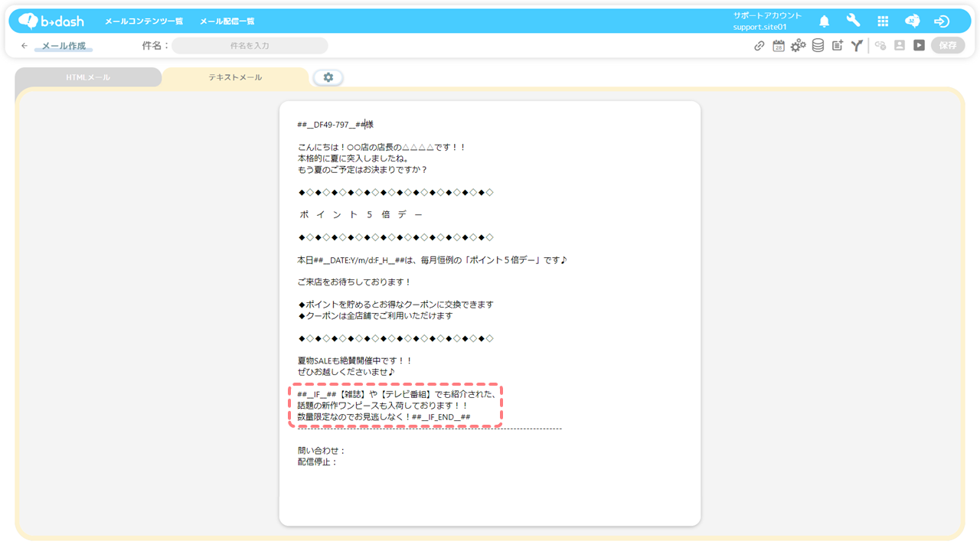Viewport: 980px width, 551px height.
Task: Click the サポートアカウント account label
Action: 767,16
